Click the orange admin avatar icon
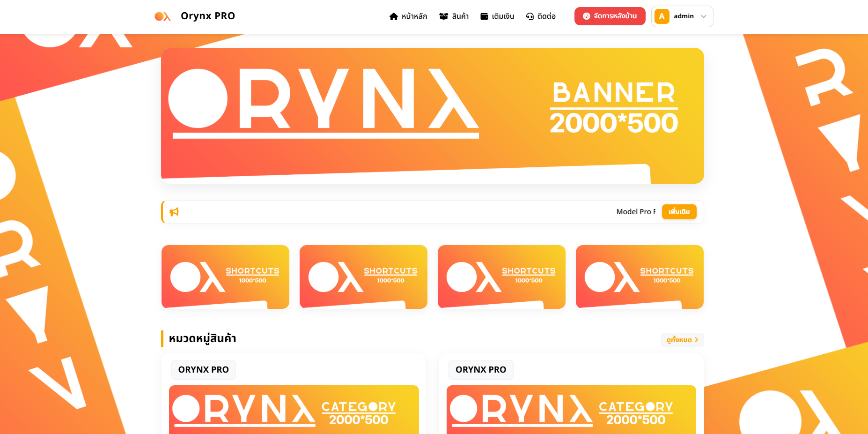Image resolution: width=868 pixels, height=434 pixels. pyautogui.click(x=662, y=16)
